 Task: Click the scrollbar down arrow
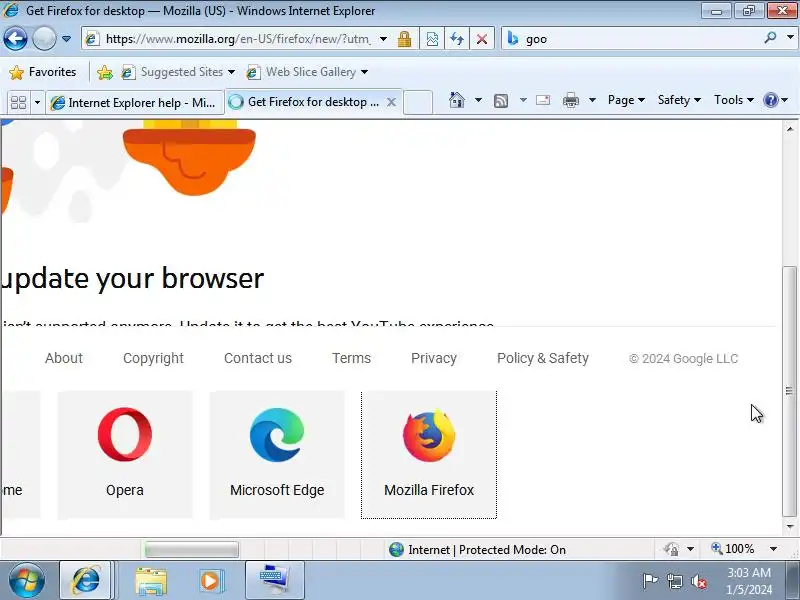click(x=789, y=527)
